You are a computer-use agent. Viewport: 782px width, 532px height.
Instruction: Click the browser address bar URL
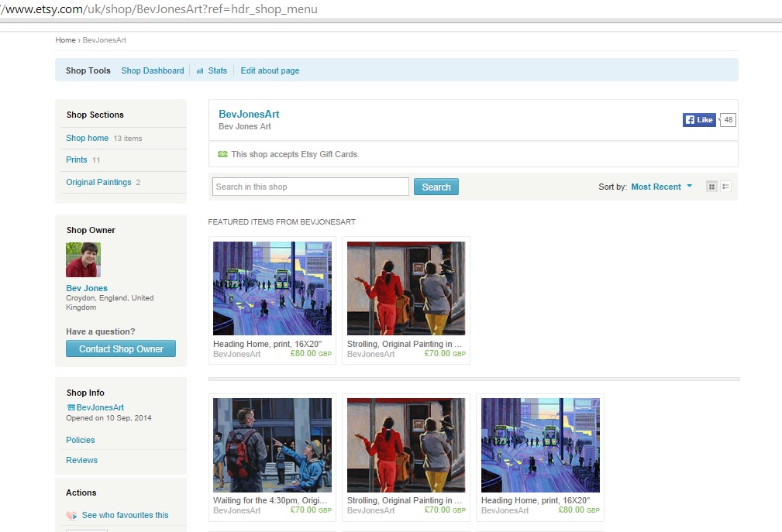click(x=159, y=9)
